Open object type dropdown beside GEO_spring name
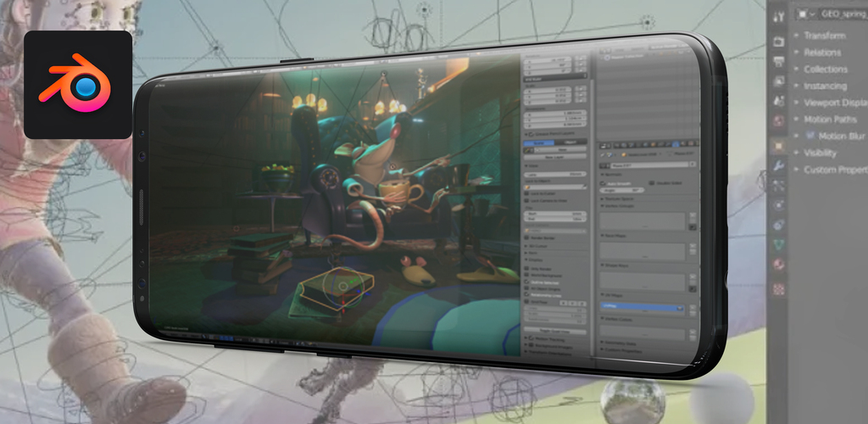 click(805, 14)
